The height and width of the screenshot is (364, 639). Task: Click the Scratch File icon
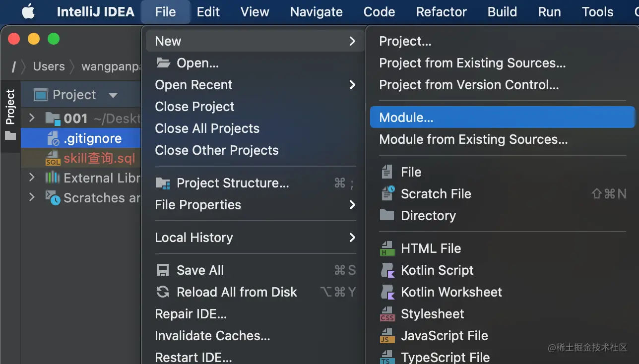pos(387,194)
